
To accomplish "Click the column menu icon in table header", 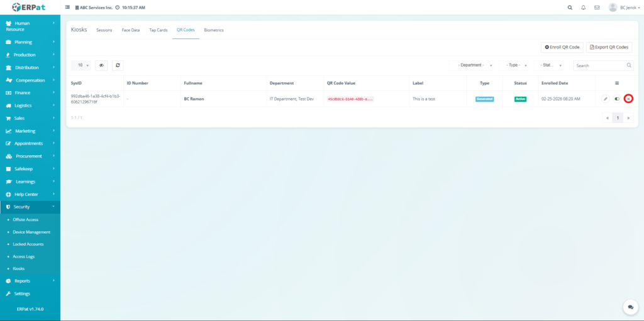I will pos(616,83).
